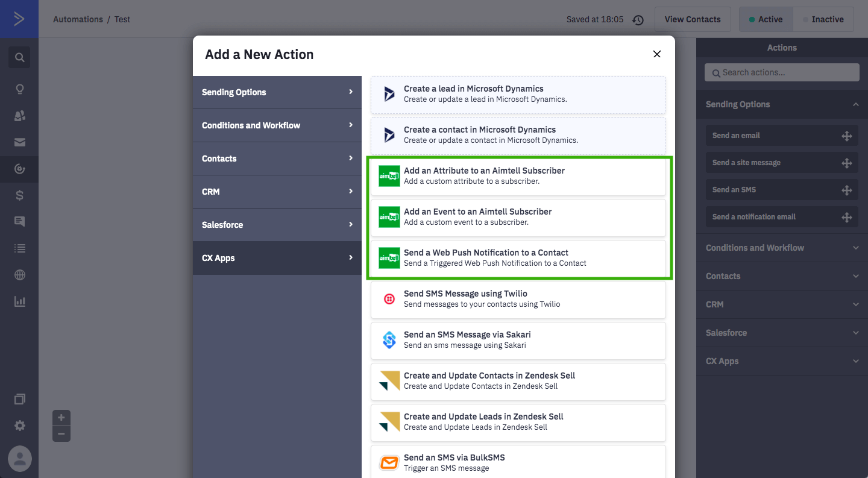The image size is (868, 478).
Task: Select the CRM category in dialog
Action: 277,192
